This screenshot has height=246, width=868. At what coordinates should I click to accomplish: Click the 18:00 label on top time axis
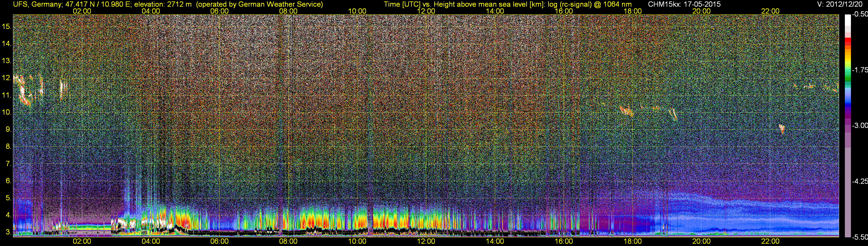point(632,11)
